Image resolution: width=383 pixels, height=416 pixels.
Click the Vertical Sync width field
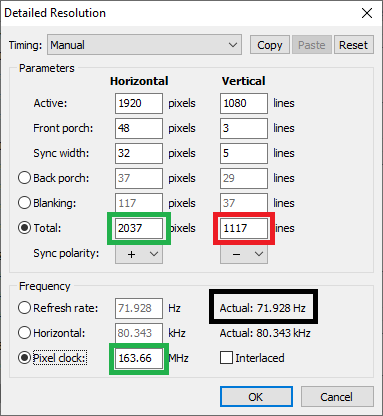point(244,153)
